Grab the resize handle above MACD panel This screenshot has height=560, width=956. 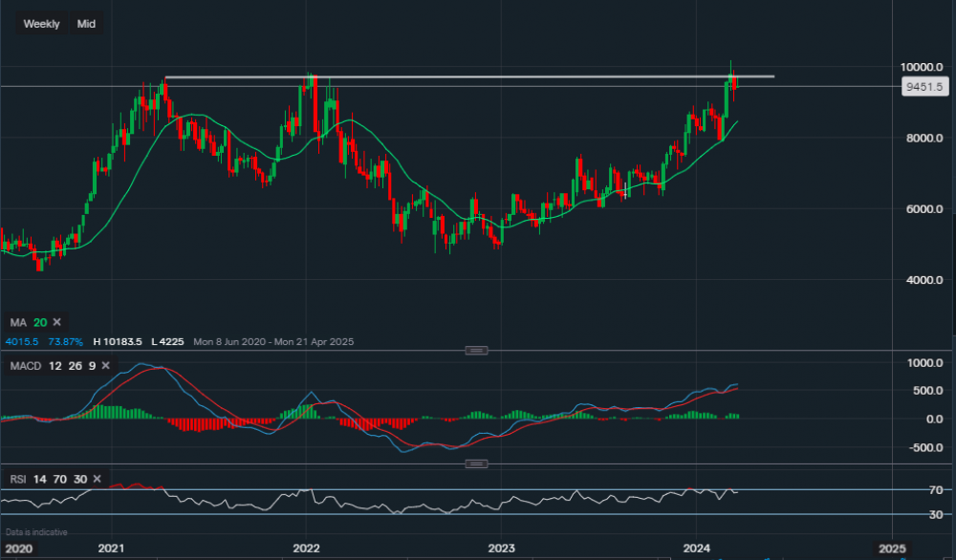(x=475, y=351)
